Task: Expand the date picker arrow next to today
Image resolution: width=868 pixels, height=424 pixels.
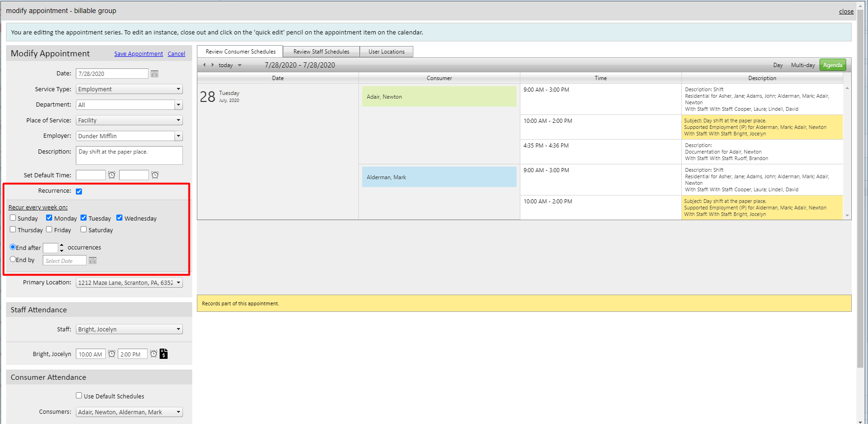Action: (x=240, y=65)
